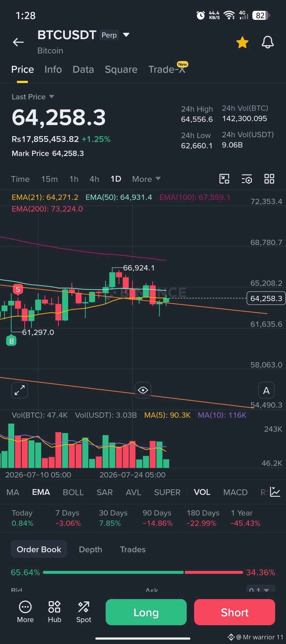Open price alerts via the bell icon
The width and height of the screenshot is (286, 644).
[x=268, y=42]
